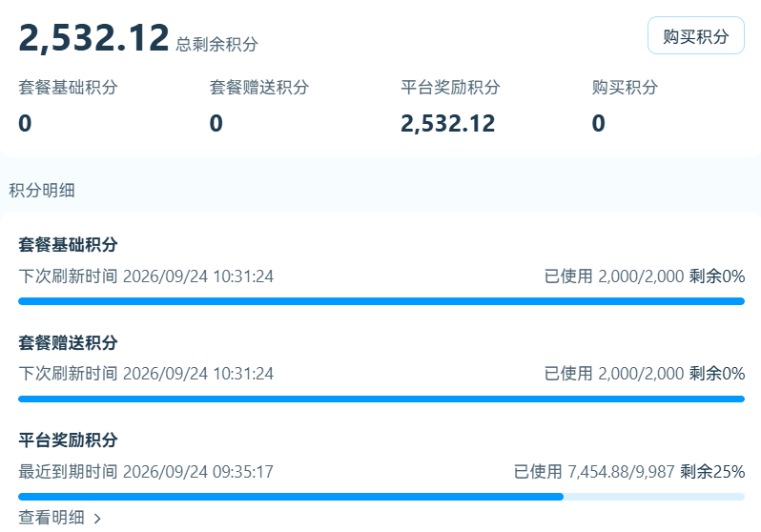Click the bold 套餐赠送积分 heading in details
This screenshot has width=761, height=532.
click(68, 342)
